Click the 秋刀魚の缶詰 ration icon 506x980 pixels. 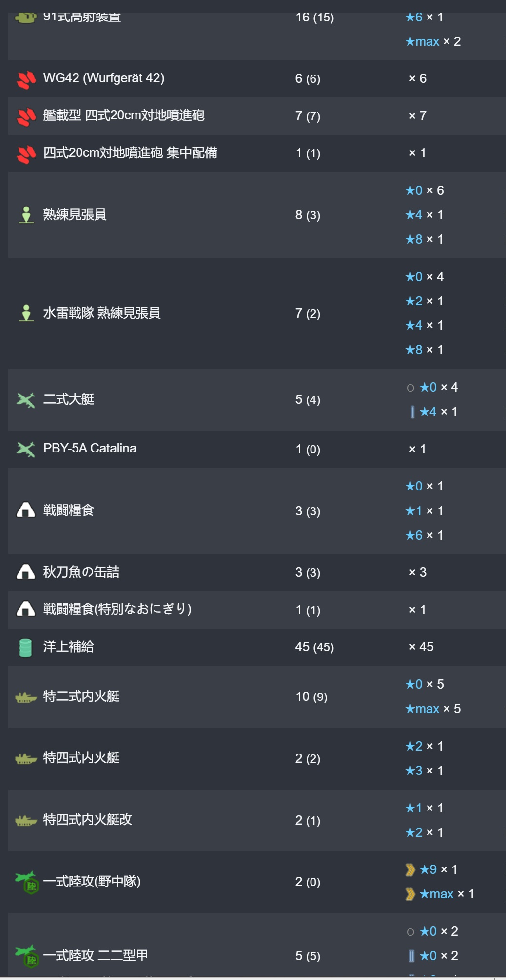point(26,572)
